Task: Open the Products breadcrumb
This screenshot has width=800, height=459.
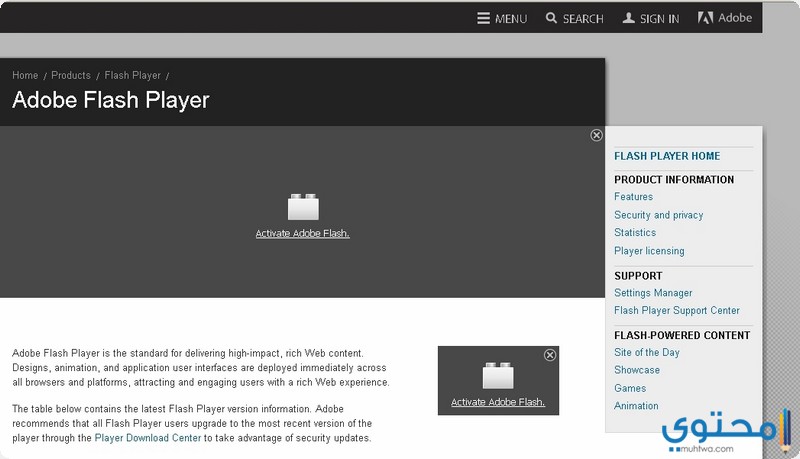Action: click(x=71, y=75)
